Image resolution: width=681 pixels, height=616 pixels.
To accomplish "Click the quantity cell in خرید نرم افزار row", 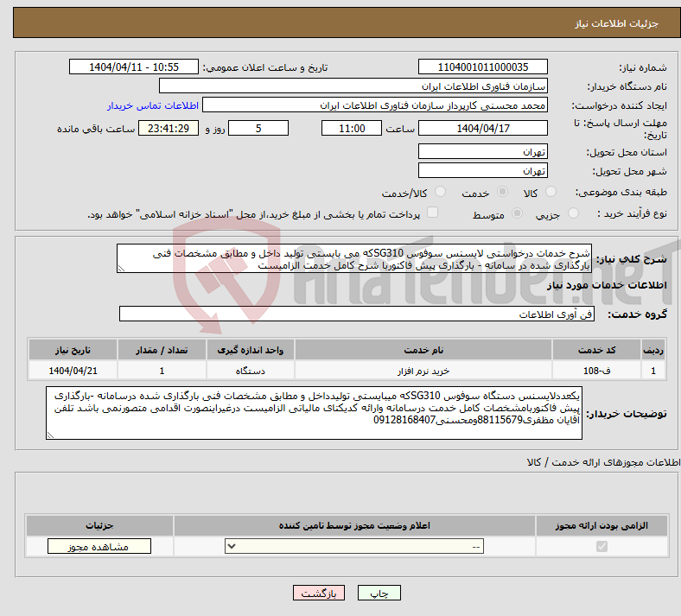I will (162, 371).
